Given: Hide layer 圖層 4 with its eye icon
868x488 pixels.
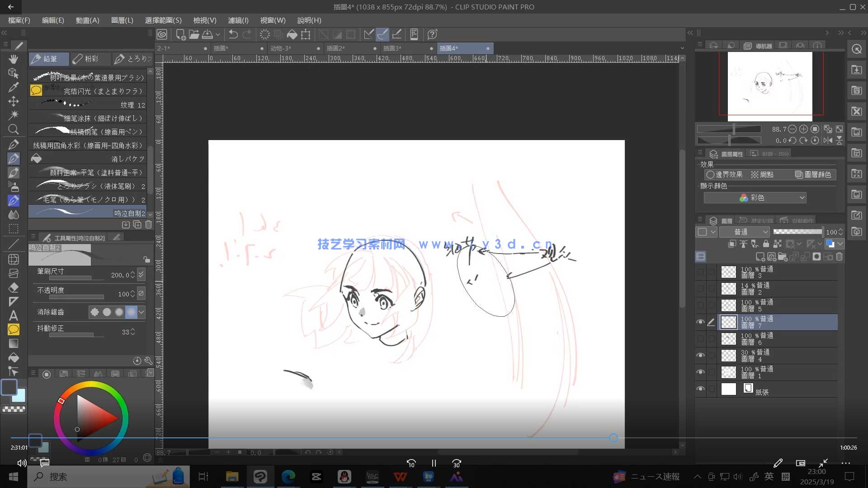Looking at the screenshot, I should [x=701, y=355].
